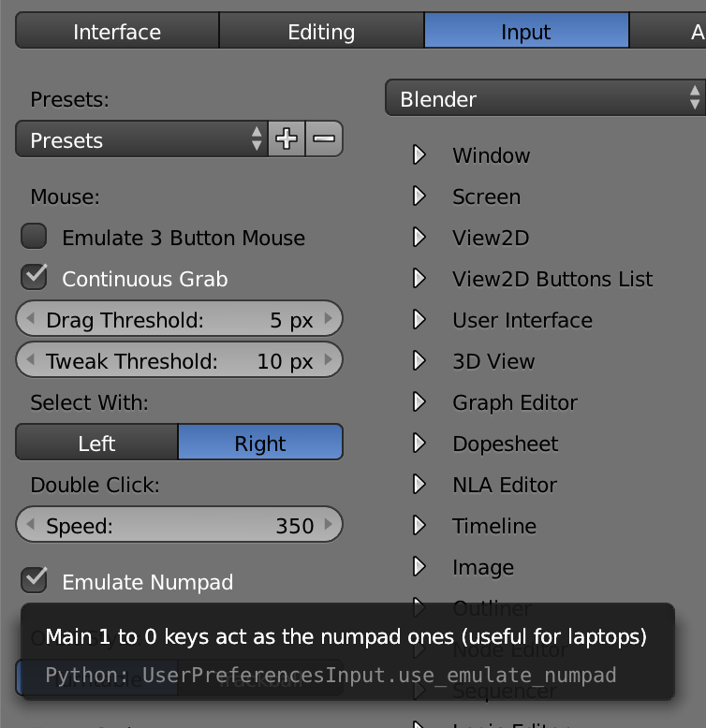Expand the NLA Editor keymap section
The height and width of the screenshot is (728, 706).
pos(419,485)
